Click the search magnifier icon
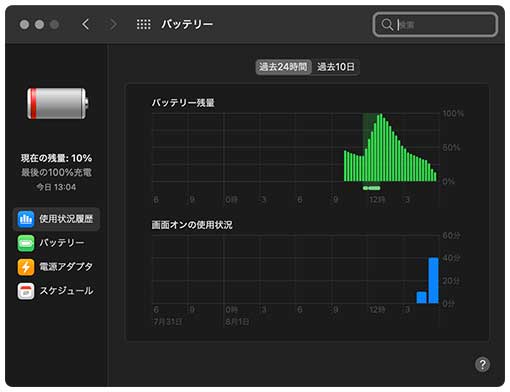The height and width of the screenshot is (392, 510). 387,25
